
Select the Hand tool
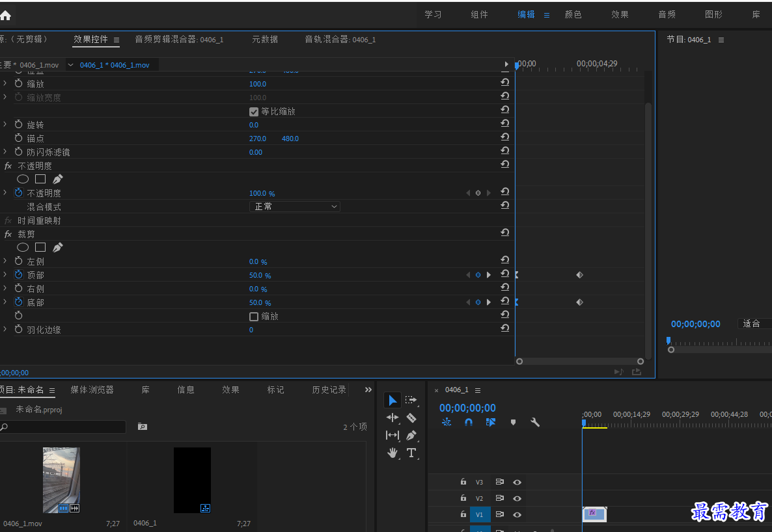coord(393,453)
